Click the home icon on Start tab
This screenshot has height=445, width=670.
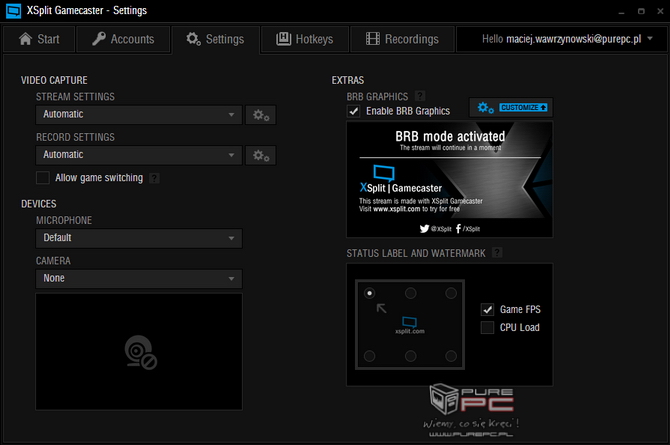click(25, 39)
